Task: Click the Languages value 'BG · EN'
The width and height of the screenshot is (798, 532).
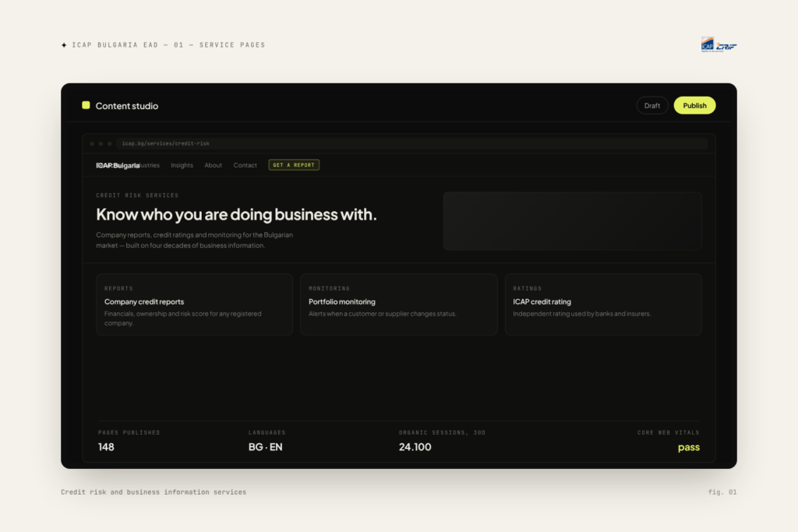Action: 265,447
